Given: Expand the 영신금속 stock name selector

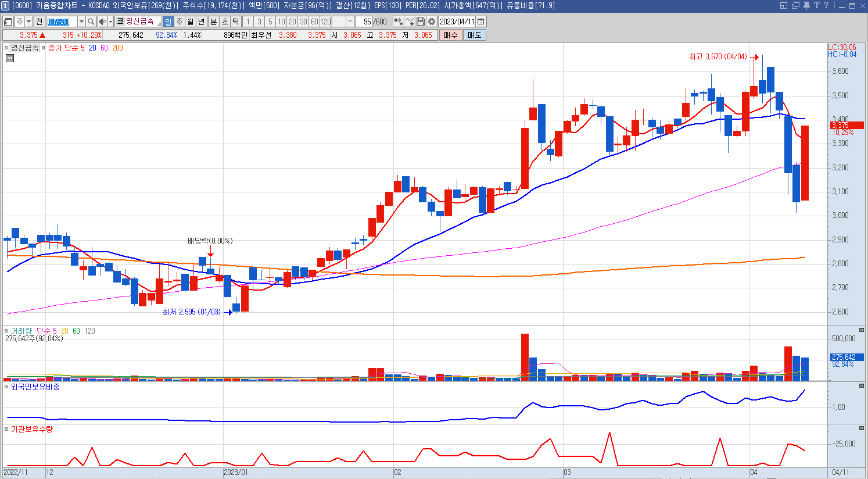Looking at the screenshot, I should 158,23.
